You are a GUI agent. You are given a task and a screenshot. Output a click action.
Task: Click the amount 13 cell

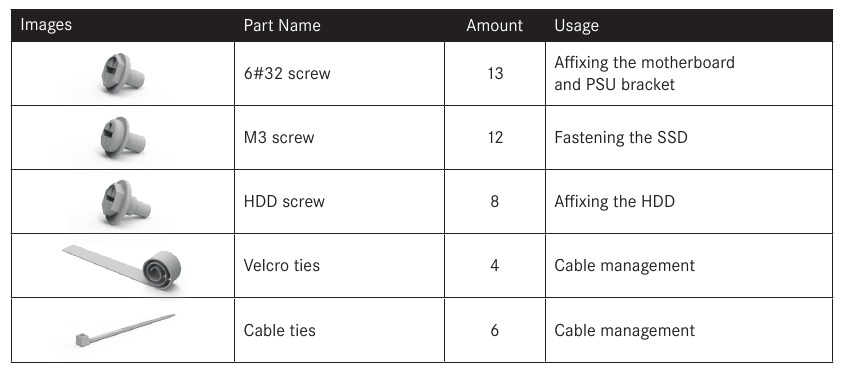click(x=495, y=73)
